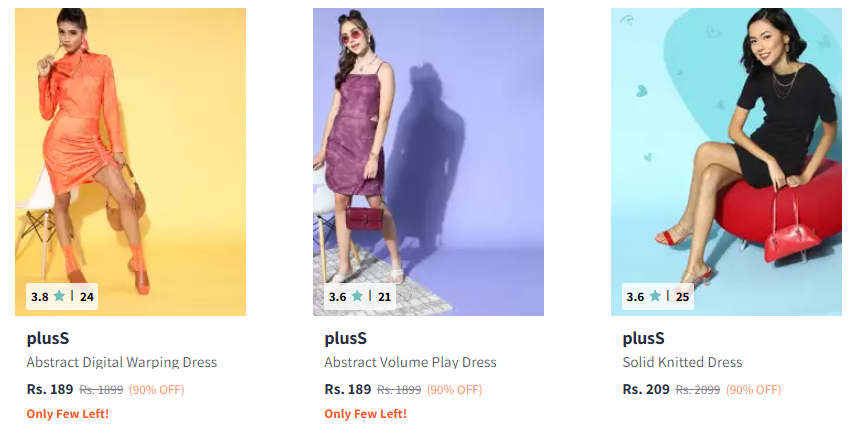This screenshot has width=855, height=433.
Task: Click Only Few Left under Abstract Digital Warping Dress
Action: (x=68, y=414)
